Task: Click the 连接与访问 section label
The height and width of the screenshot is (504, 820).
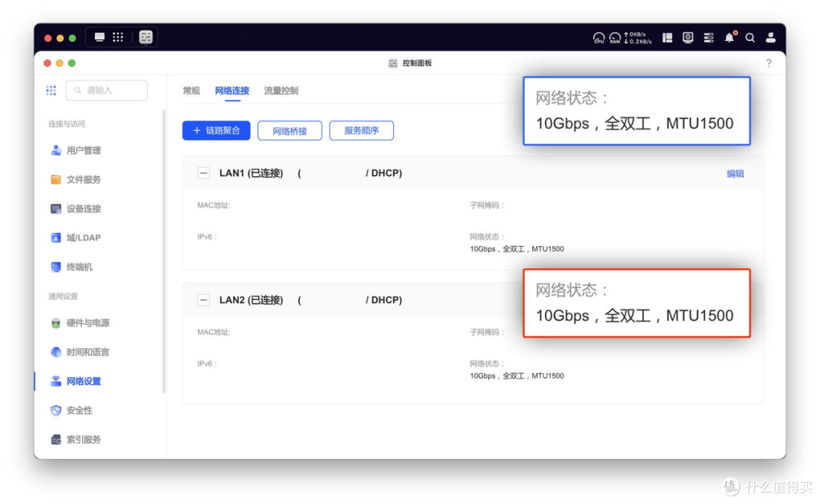Action: pos(67,124)
